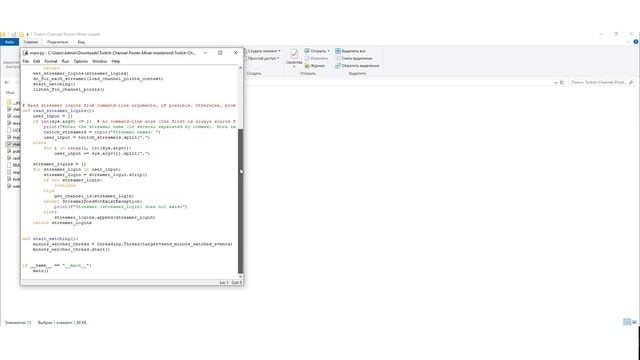This screenshot has height=360, width=640.
Task: Select the highlighted main file icon in Explorer list
Action: 9,144
